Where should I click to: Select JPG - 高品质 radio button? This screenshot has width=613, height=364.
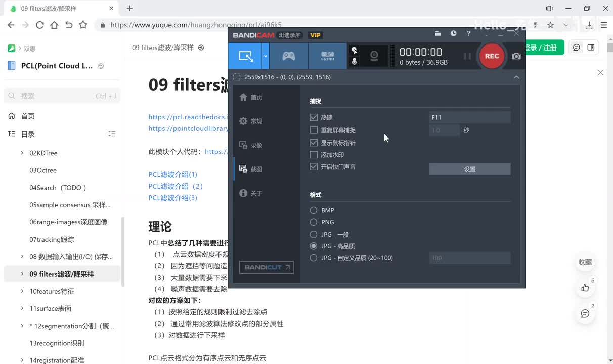pos(314,246)
